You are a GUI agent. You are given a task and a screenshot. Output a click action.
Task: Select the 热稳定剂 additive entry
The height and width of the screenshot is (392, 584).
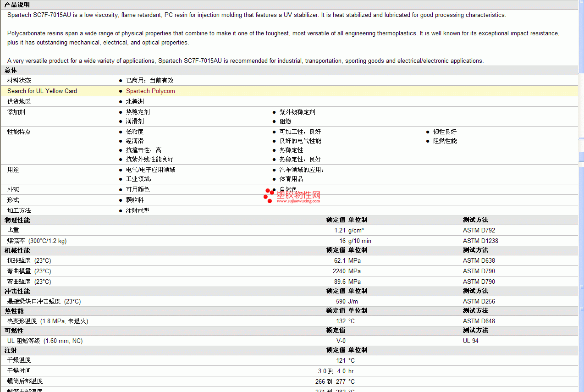click(x=138, y=112)
